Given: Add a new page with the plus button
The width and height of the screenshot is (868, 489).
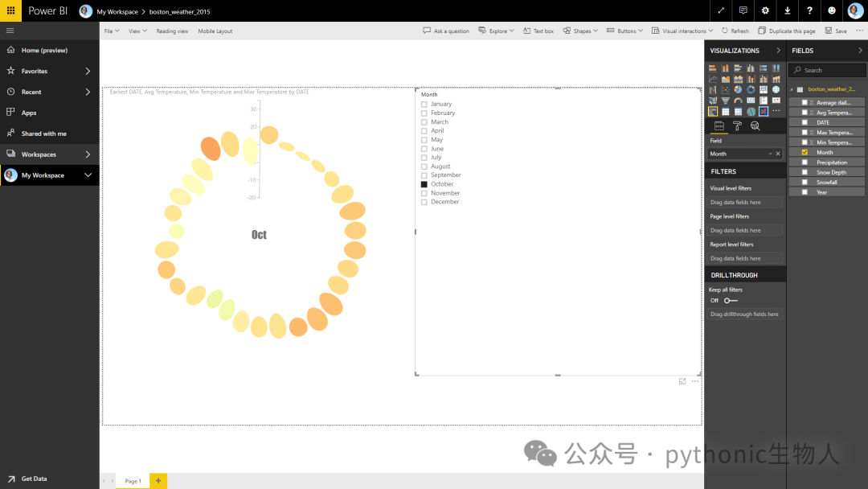Looking at the screenshot, I should (158, 481).
